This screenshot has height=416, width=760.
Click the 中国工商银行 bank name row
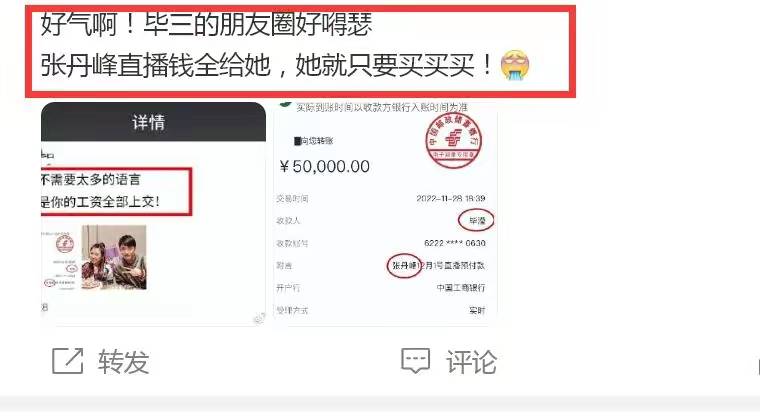coord(381,288)
